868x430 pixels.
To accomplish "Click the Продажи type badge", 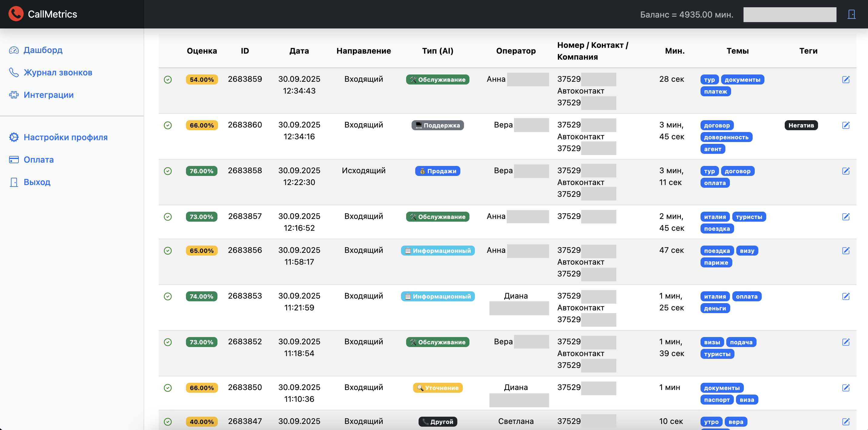I will [x=437, y=171].
